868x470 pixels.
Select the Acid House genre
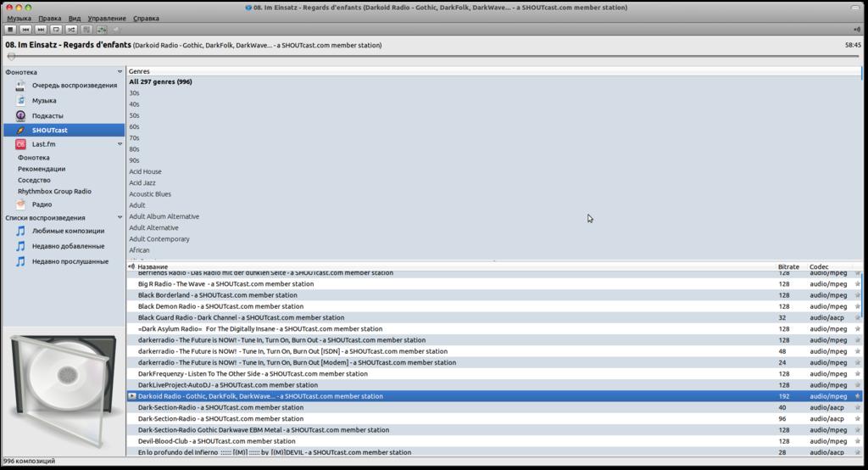coord(145,172)
